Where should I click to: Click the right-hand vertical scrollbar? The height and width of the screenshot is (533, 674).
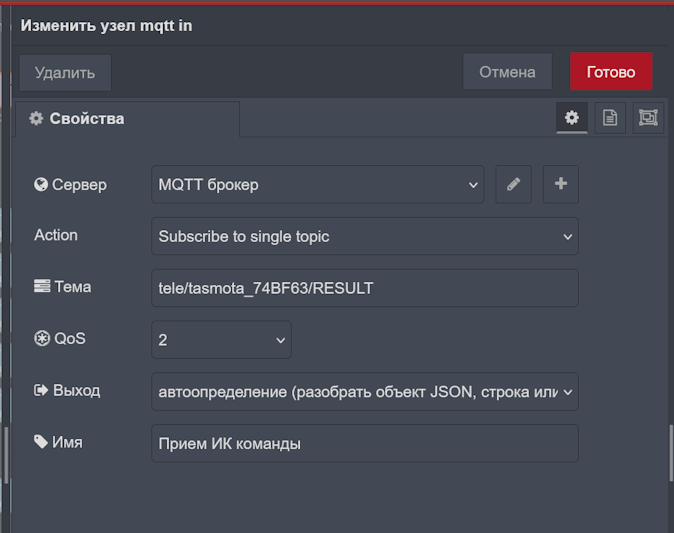click(x=671, y=453)
